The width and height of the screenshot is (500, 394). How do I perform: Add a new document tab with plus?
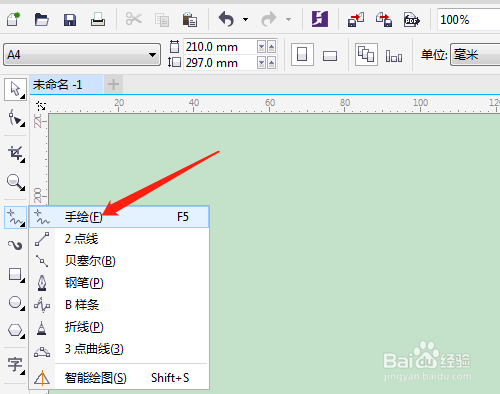point(113,84)
